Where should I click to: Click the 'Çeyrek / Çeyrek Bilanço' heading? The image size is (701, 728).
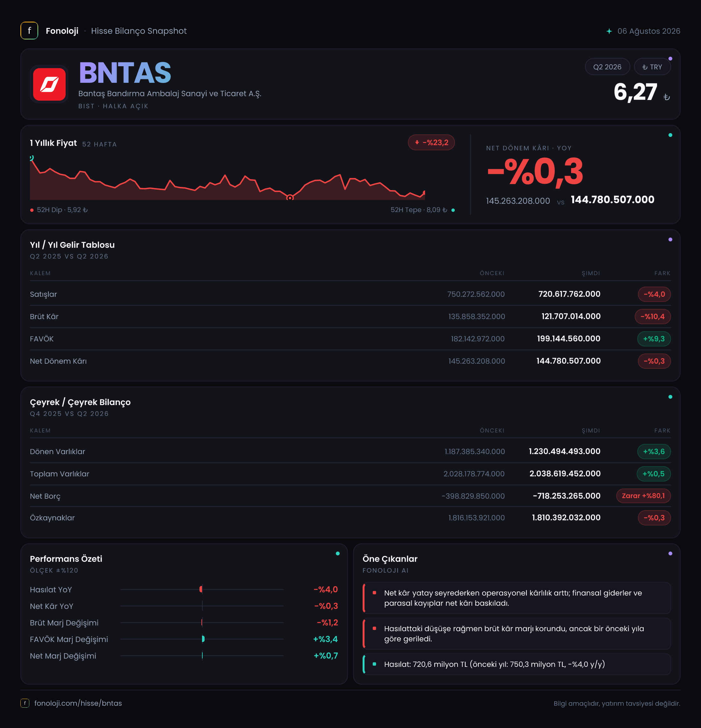point(80,402)
